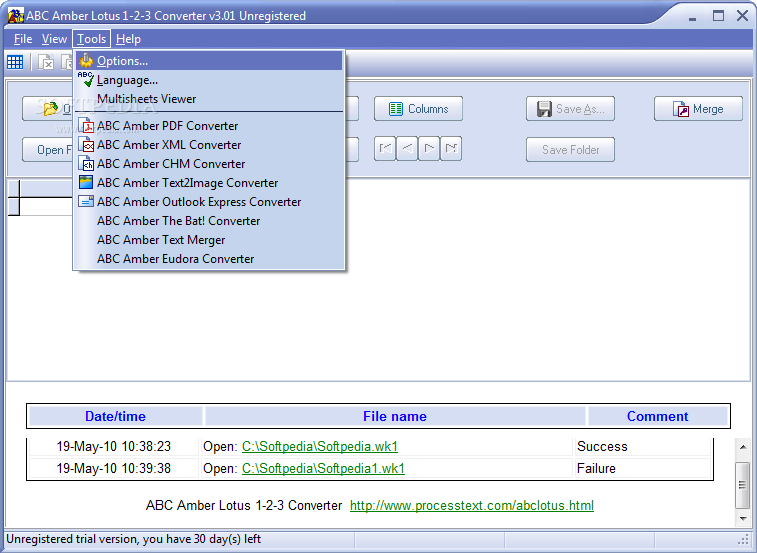Go to next record navigation button

coord(429,149)
